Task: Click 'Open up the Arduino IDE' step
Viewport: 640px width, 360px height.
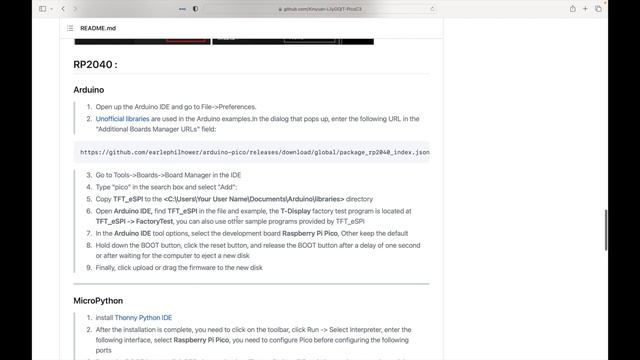Action: click(176, 107)
